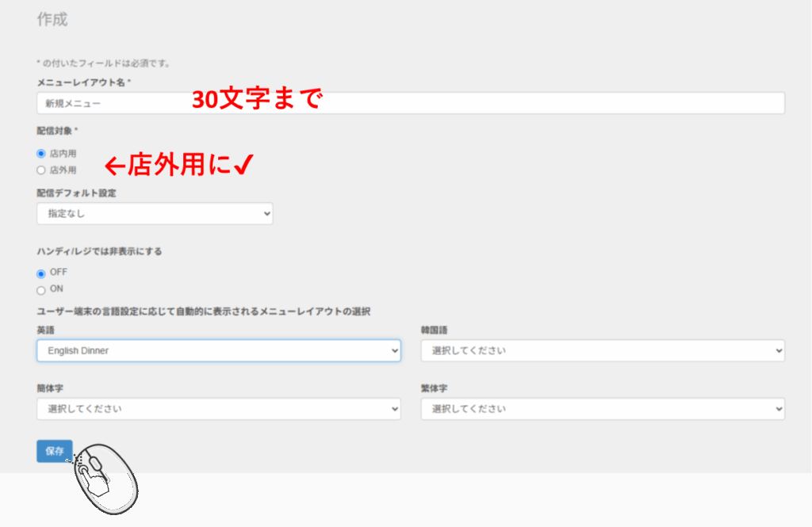Image resolution: width=812 pixels, height=527 pixels.
Task: Expand the 繁体字 menu layout dropdown
Action: pyautogui.click(x=602, y=409)
